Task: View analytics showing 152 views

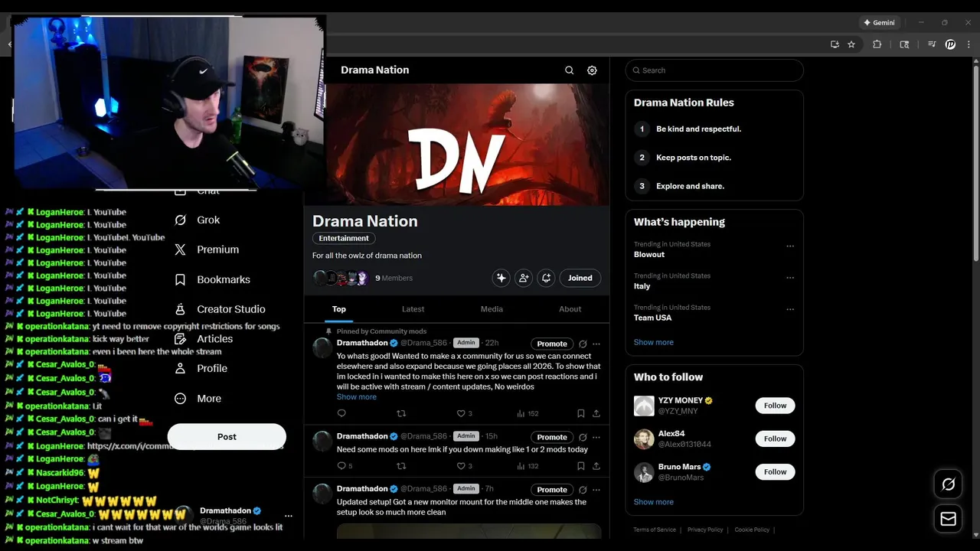Action: point(528,413)
